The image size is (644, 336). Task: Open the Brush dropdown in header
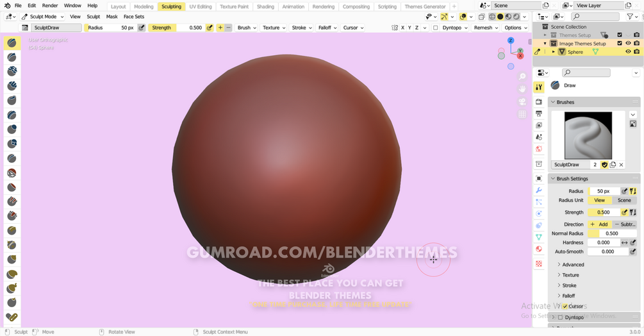247,28
